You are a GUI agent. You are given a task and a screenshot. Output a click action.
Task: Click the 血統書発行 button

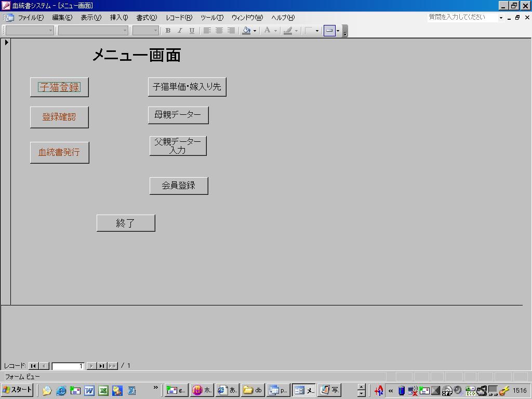(x=60, y=152)
